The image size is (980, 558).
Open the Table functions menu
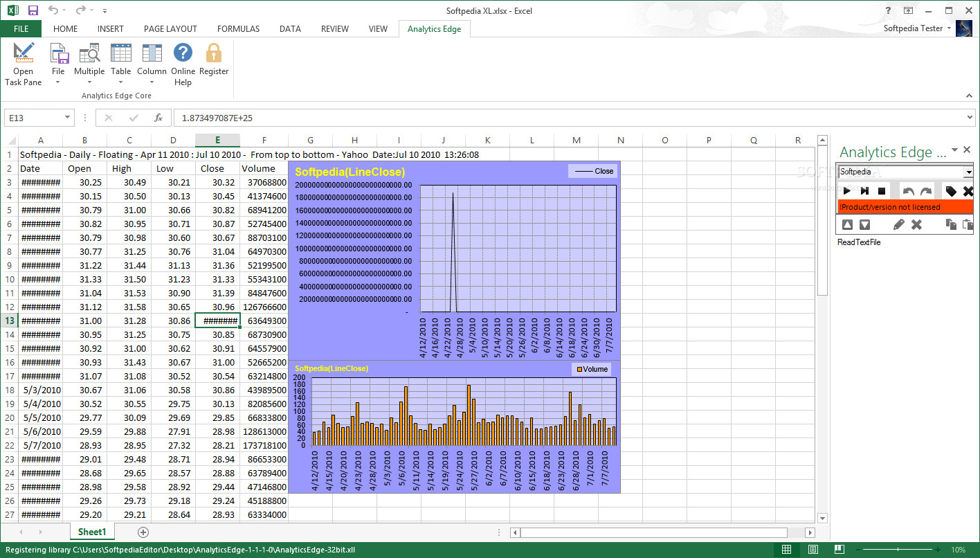(x=120, y=64)
